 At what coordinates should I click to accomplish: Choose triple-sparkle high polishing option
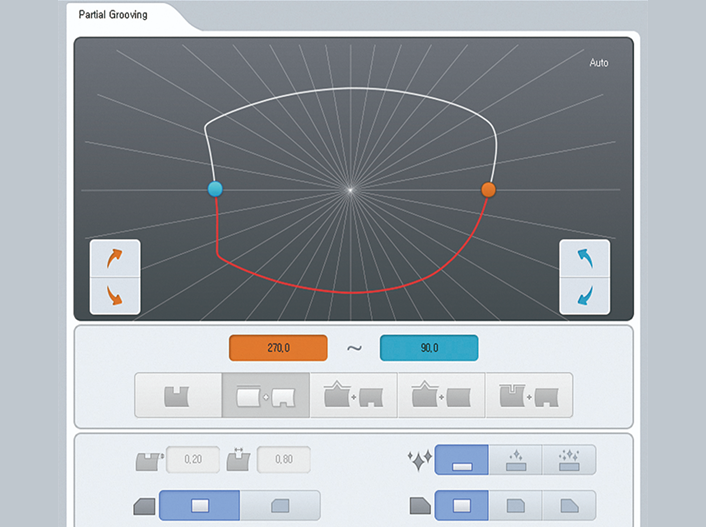click(x=569, y=460)
